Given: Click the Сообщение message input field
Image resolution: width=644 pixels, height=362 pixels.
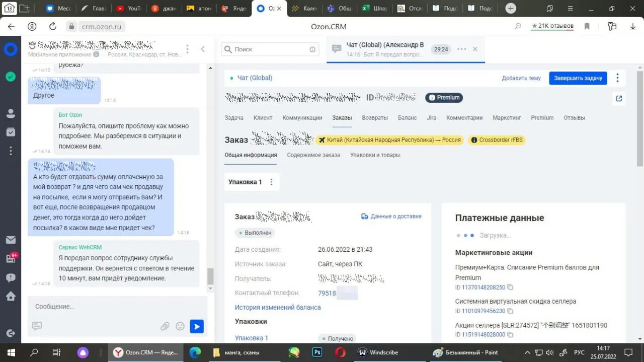Looking at the screenshot, I should click(x=117, y=307).
